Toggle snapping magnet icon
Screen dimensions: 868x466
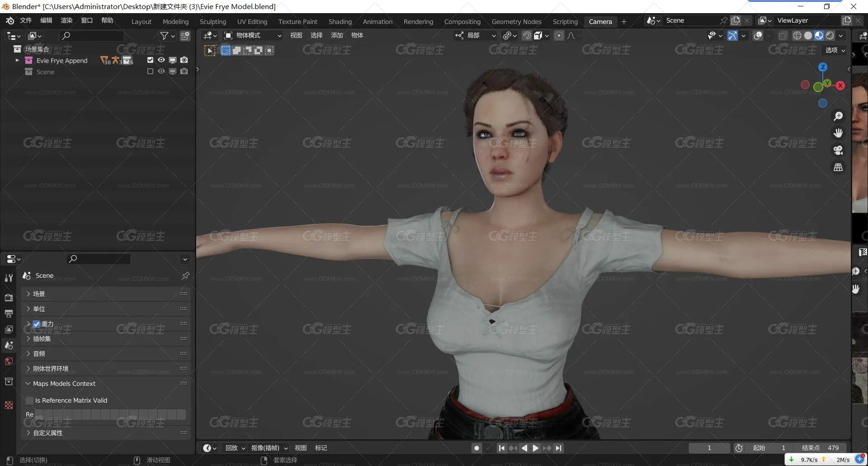point(527,36)
